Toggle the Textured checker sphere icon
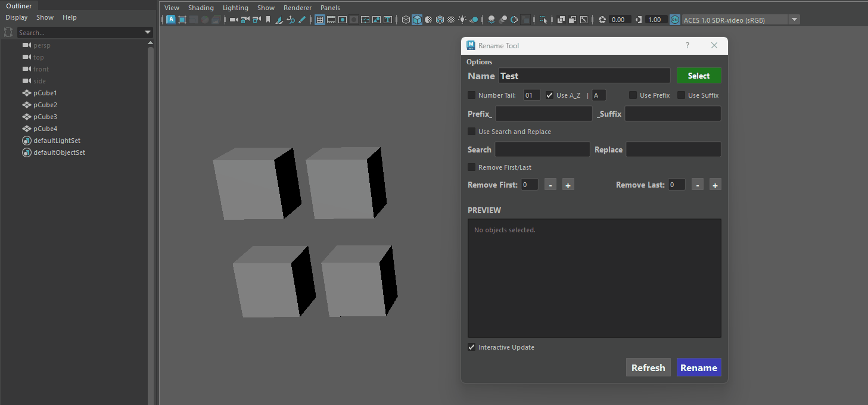Image resolution: width=868 pixels, height=405 pixels. [451, 20]
